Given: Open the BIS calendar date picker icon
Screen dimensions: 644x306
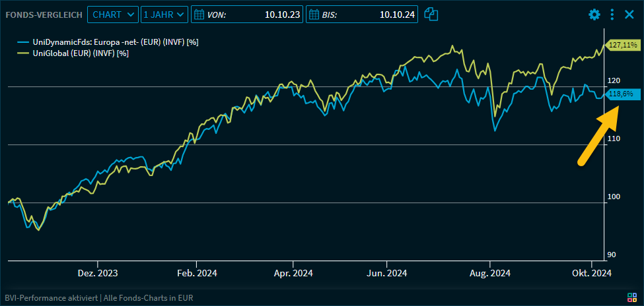Looking at the screenshot, I should (x=313, y=15).
